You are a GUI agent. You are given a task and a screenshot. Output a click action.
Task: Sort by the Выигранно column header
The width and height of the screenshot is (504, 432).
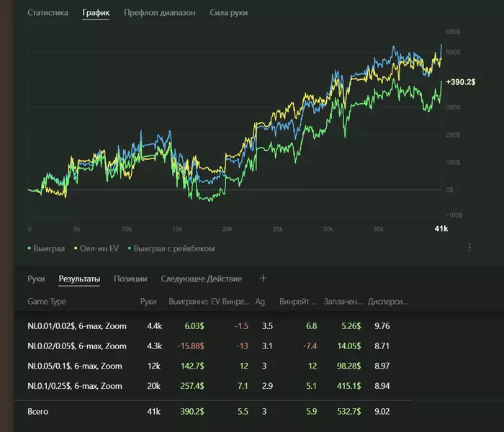pyautogui.click(x=186, y=302)
